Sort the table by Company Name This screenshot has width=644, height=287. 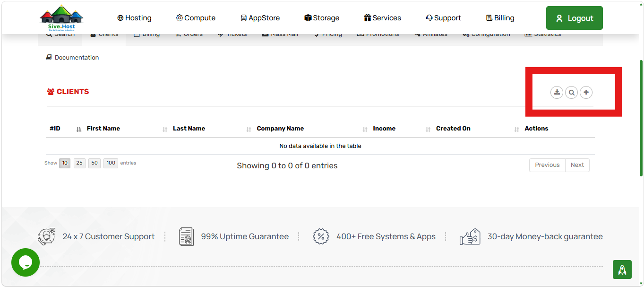311,129
